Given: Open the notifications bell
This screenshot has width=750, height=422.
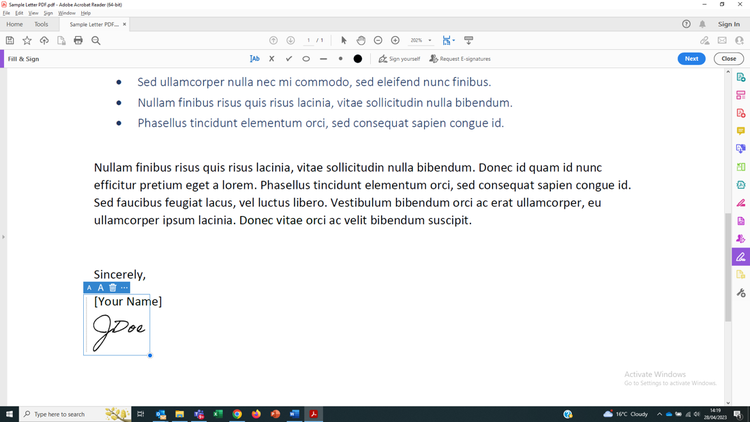Looking at the screenshot, I should coord(702,24).
